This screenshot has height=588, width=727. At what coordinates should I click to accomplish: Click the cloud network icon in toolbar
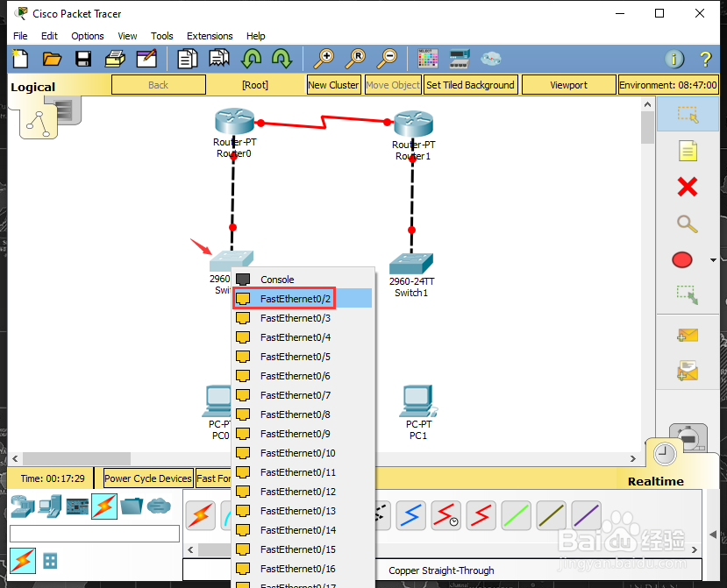pos(491,59)
